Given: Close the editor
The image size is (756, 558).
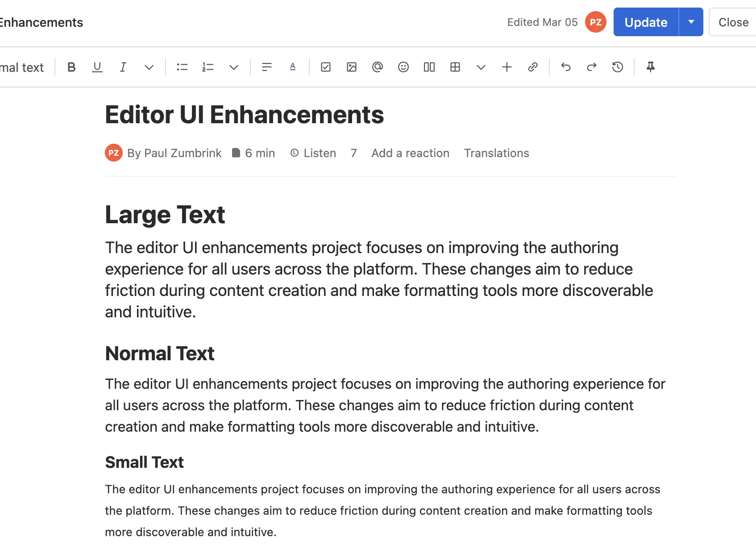Looking at the screenshot, I should (733, 22).
